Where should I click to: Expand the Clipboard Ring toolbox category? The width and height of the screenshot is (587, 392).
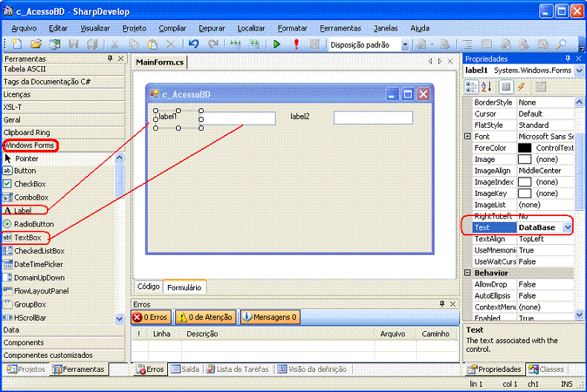[x=64, y=132]
